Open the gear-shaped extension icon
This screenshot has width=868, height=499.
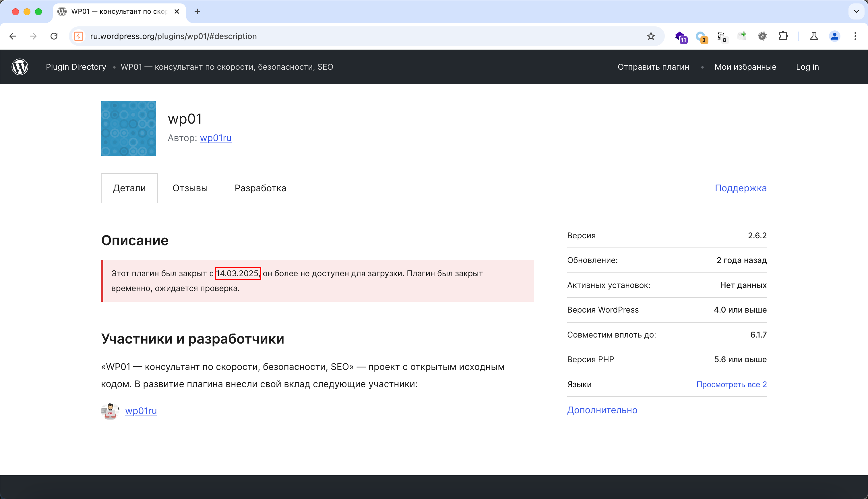coord(762,36)
